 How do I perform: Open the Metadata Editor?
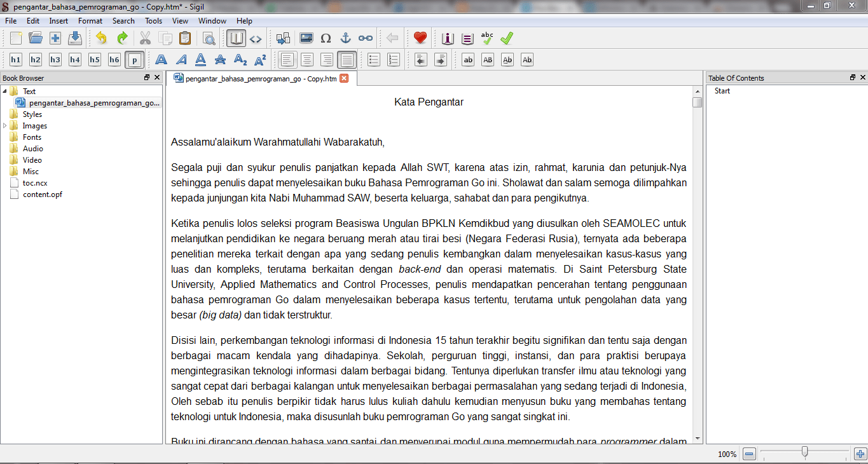click(x=448, y=38)
